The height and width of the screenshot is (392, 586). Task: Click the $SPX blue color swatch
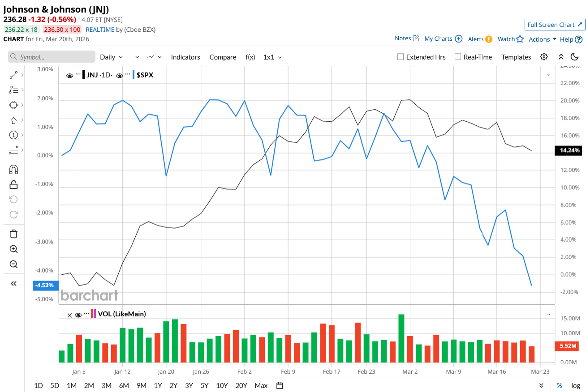134,75
